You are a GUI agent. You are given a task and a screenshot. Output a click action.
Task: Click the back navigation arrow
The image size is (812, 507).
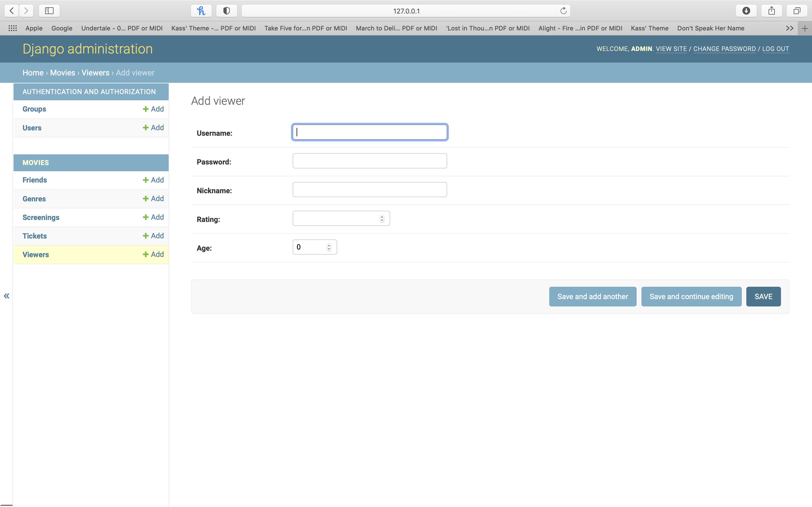click(12, 11)
